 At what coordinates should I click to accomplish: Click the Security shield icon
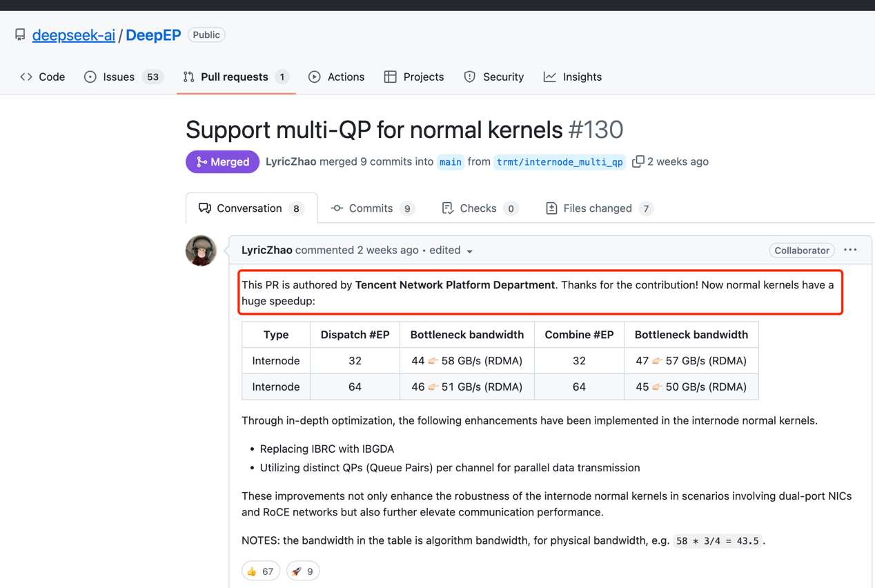click(470, 77)
